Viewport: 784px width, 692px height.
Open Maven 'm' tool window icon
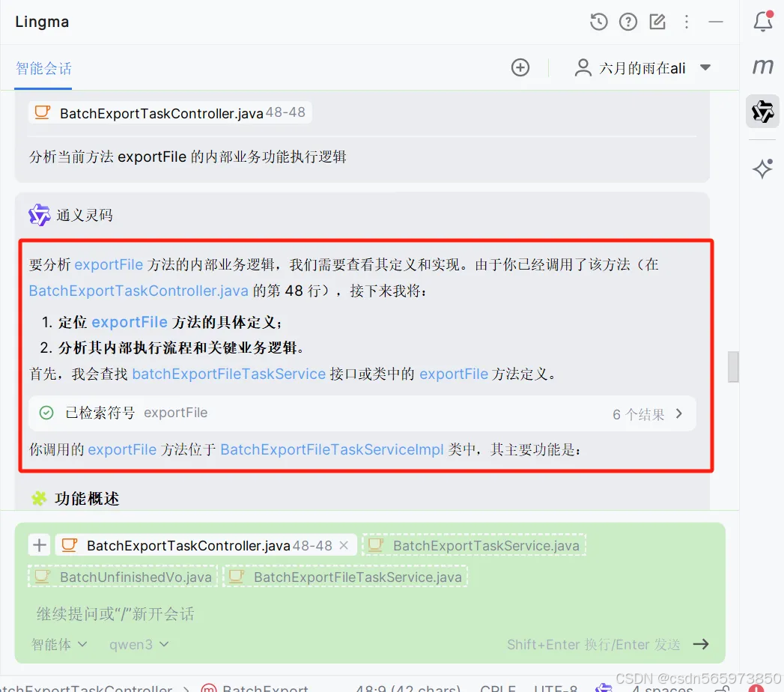click(x=763, y=66)
